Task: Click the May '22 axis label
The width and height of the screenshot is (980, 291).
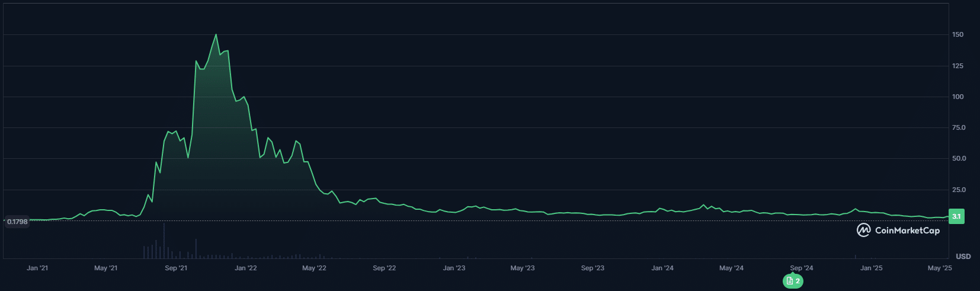Action: [x=314, y=268]
